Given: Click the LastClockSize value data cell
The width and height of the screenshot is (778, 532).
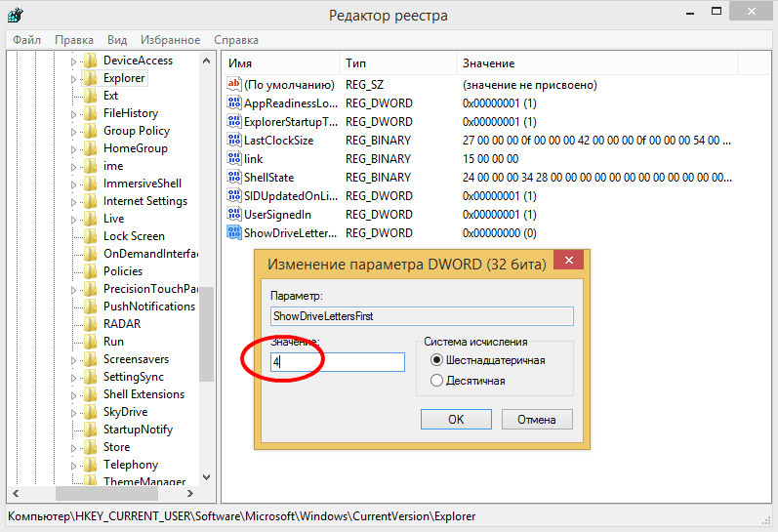Looking at the screenshot, I should tap(596, 141).
